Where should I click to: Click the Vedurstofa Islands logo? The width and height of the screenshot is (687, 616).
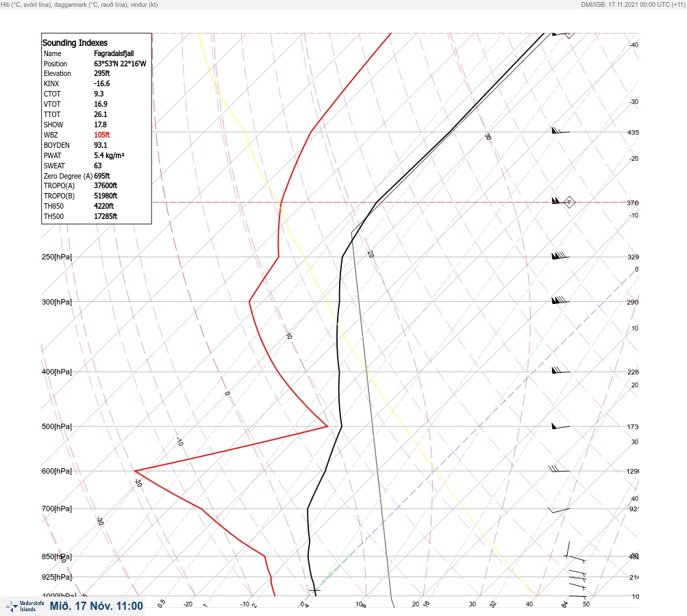pos(25,606)
